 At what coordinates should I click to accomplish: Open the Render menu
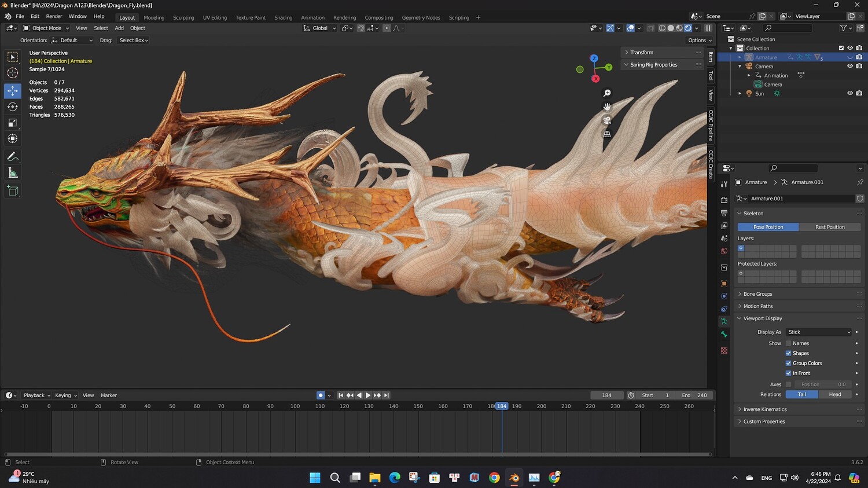(54, 16)
